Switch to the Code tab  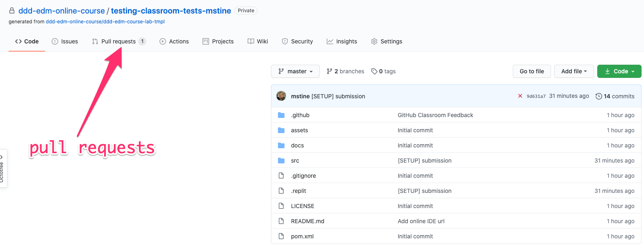coord(27,41)
